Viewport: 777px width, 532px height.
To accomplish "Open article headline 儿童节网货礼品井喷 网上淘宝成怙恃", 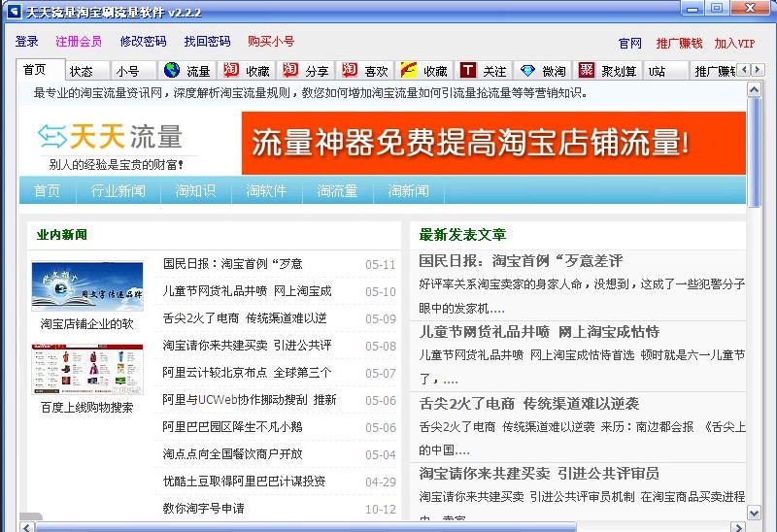I will click(x=539, y=332).
